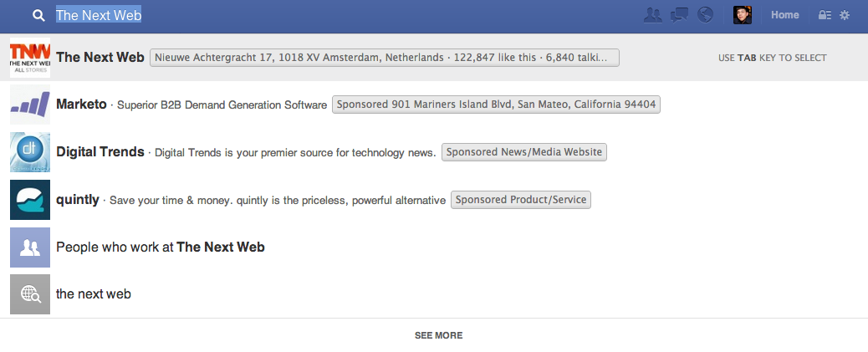The width and height of the screenshot is (868, 352).
Task: Open the settings gear menu
Action: [845, 15]
